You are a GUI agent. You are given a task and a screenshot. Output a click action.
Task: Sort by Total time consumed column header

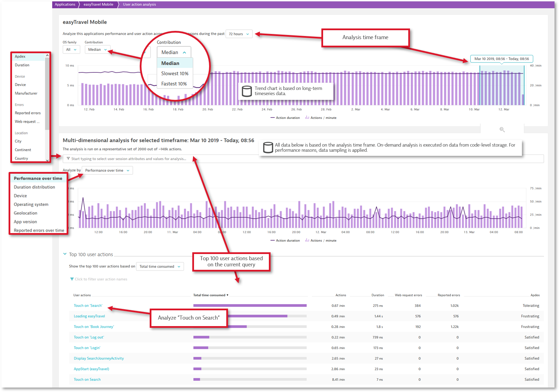(x=210, y=295)
